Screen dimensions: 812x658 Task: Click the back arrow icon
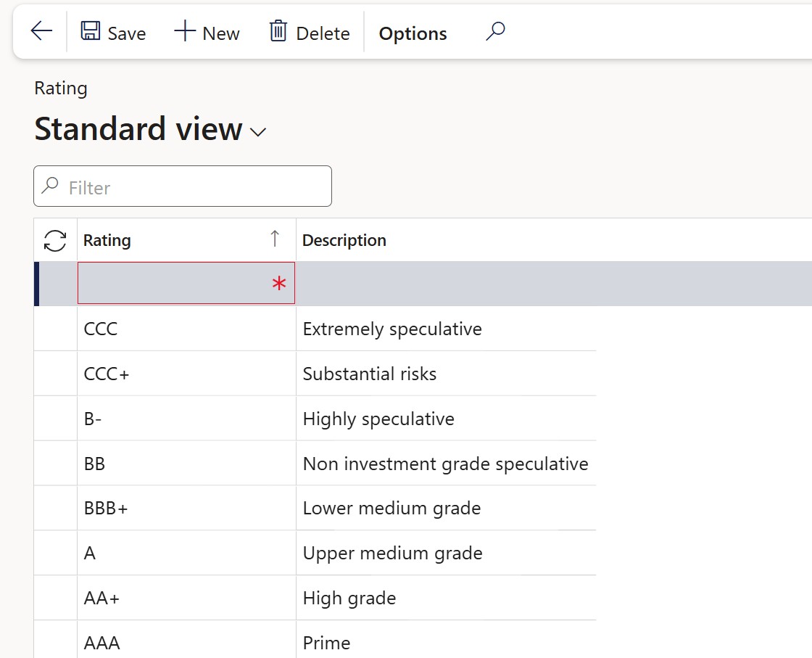41,31
